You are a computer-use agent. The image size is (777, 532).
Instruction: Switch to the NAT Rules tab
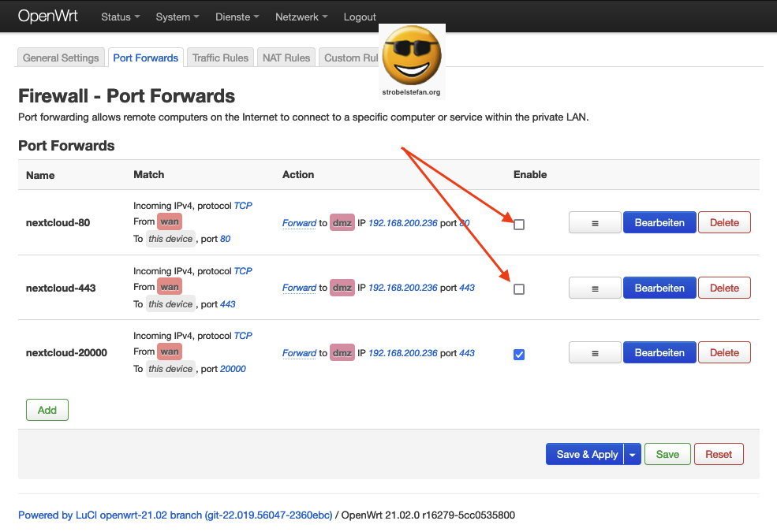pyautogui.click(x=286, y=57)
